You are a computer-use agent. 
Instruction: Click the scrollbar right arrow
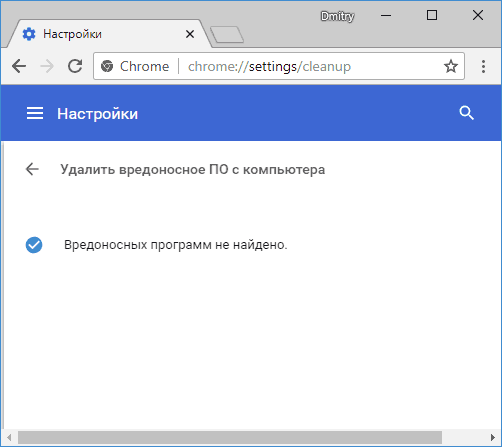493,437
